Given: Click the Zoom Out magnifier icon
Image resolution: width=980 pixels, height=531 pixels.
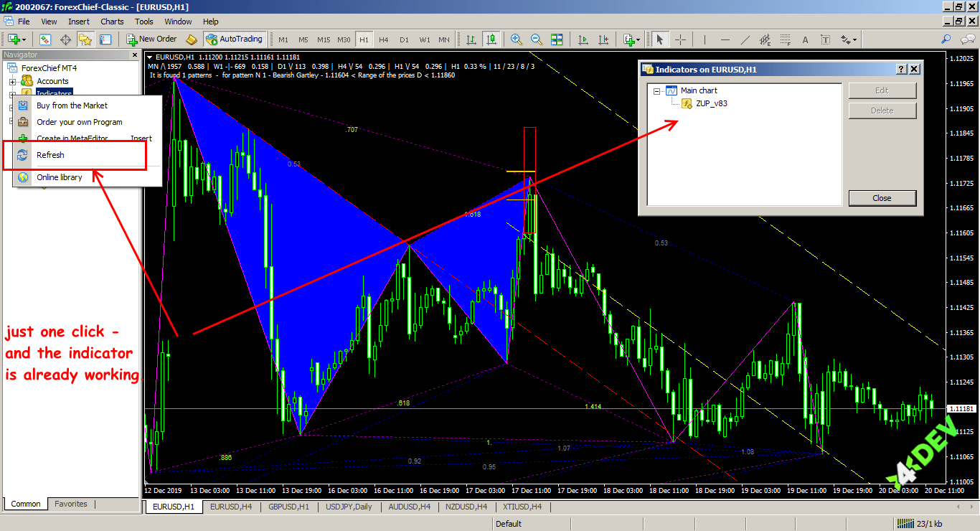Looking at the screenshot, I should [x=536, y=39].
